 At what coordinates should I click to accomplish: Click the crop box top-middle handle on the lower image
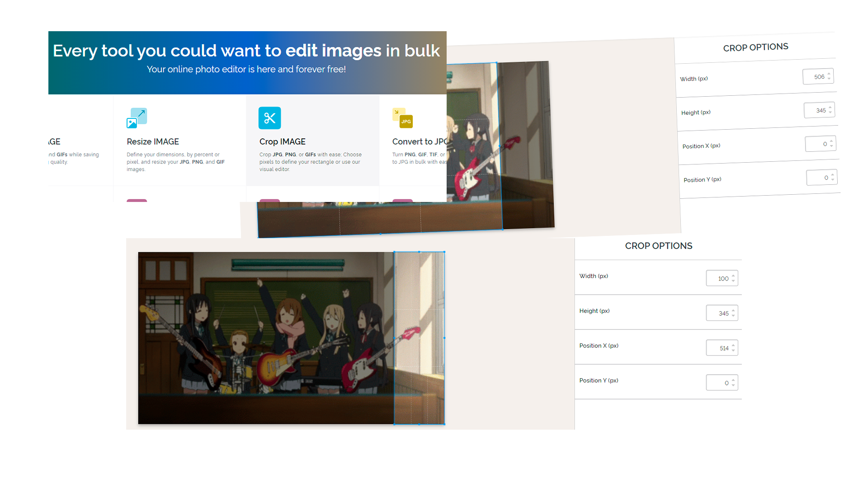[x=419, y=252]
